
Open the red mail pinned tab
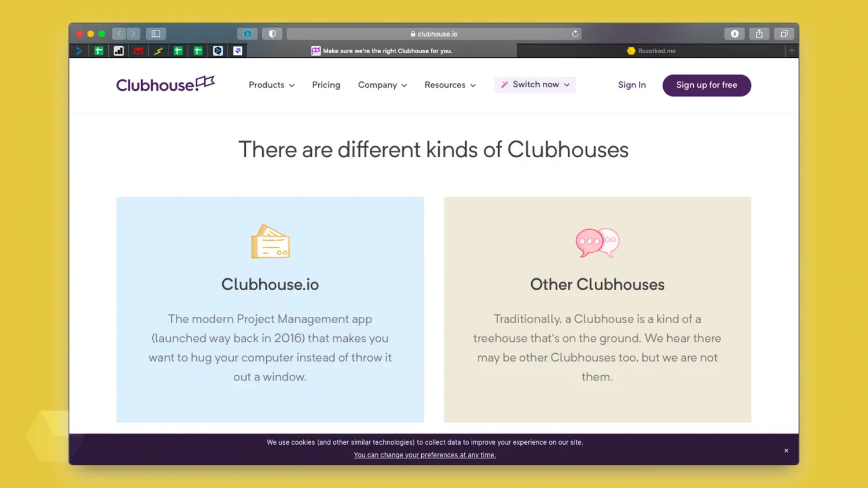click(x=138, y=51)
